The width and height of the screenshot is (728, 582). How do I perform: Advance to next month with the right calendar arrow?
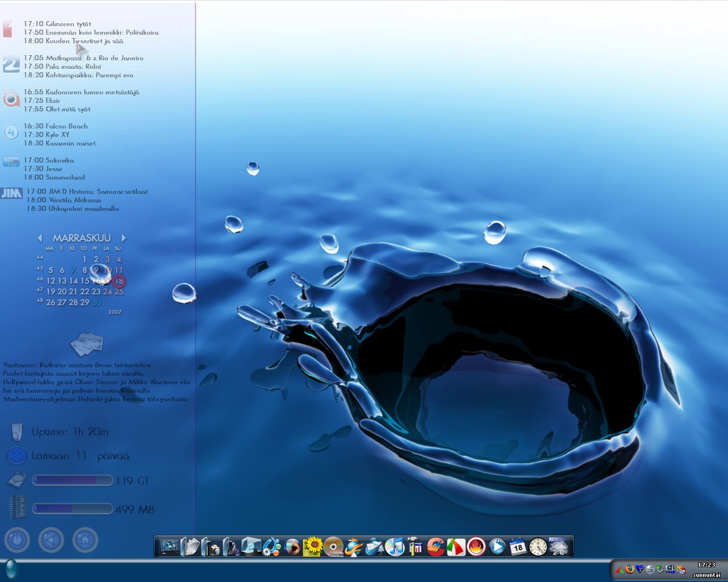click(123, 238)
